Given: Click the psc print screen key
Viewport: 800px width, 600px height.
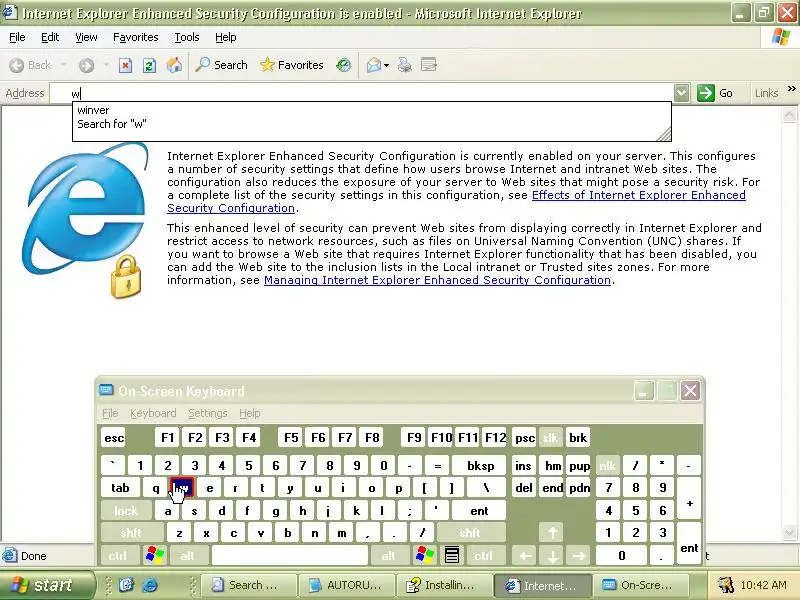Looking at the screenshot, I should click(524, 438).
